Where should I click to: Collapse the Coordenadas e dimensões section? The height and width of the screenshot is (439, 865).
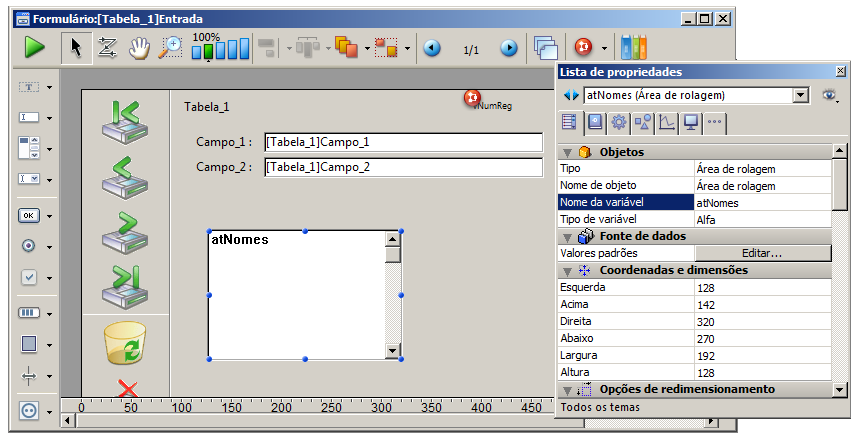(567, 270)
